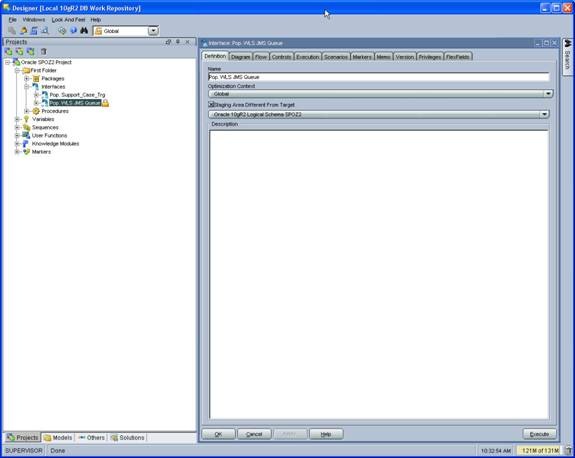The height and width of the screenshot is (458, 575).
Task: Click the Knowledge Modules node icon
Action: coord(26,143)
